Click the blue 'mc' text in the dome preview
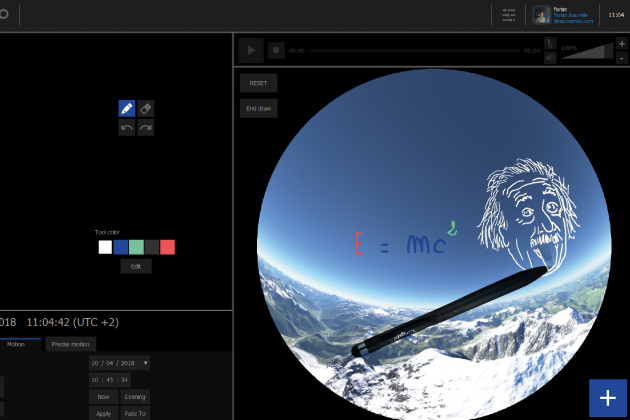The height and width of the screenshot is (420, 630). point(426,244)
